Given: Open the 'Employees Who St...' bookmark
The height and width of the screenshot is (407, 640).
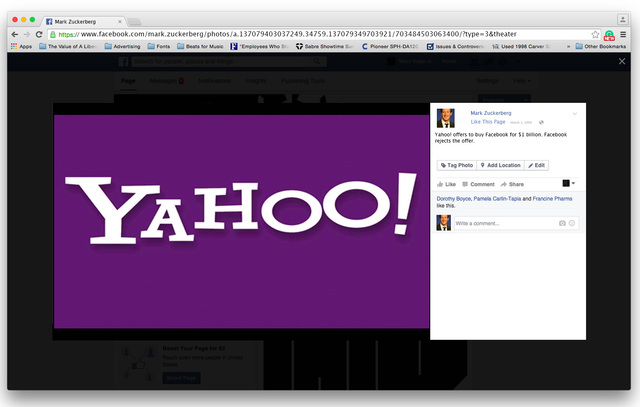Looking at the screenshot, I should click(x=260, y=46).
